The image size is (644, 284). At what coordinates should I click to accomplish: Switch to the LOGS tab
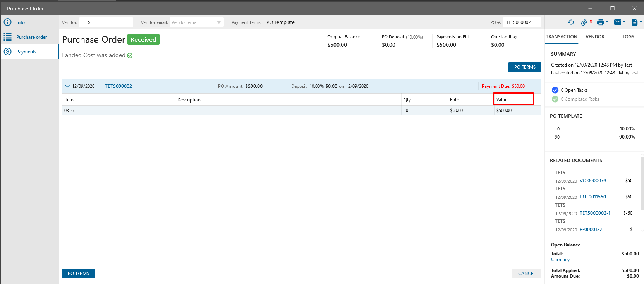pyautogui.click(x=628, y=37)
